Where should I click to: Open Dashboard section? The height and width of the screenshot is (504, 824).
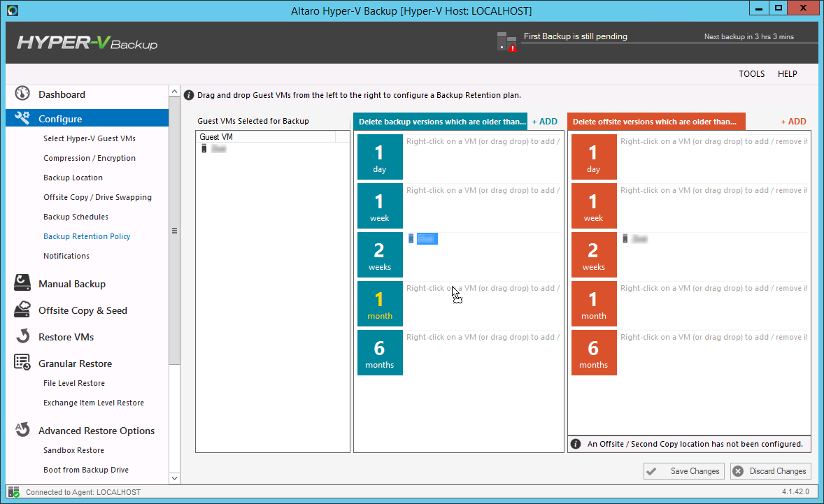pyautogui.click(x=62, y=94)
